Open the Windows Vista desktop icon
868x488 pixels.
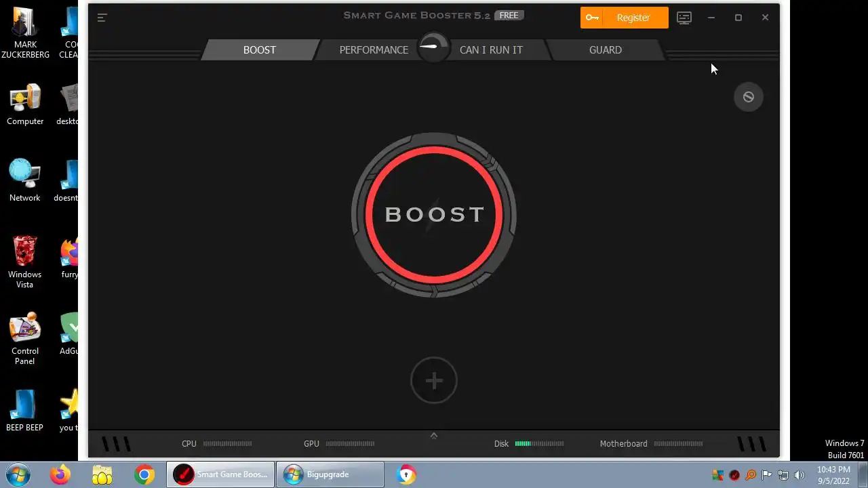25,262
